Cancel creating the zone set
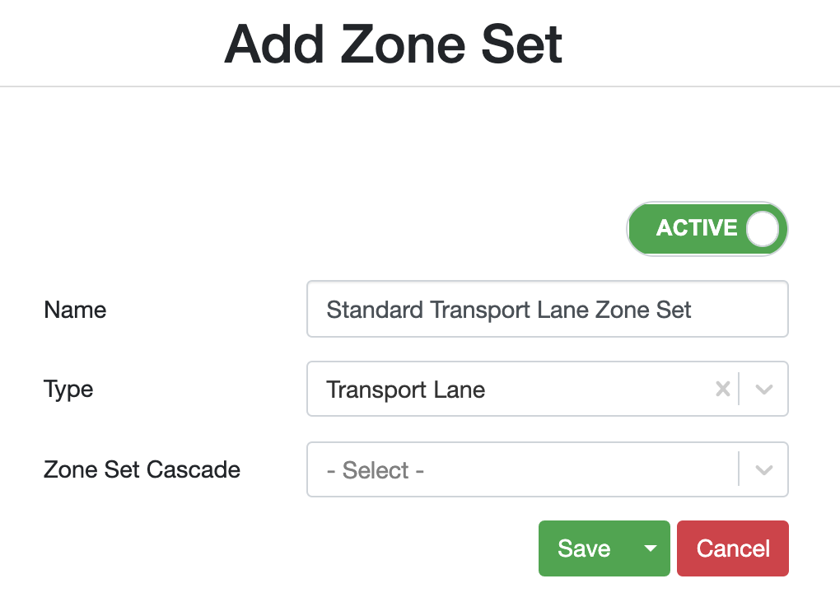840x616 pixels. coord(732,548)
